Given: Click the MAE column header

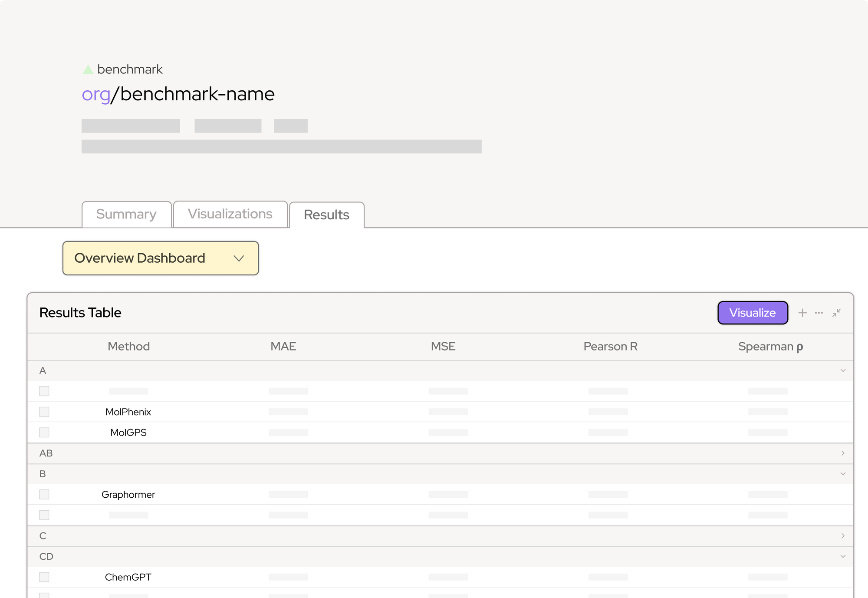Looking at the screenshot, I should pos(283,347).
